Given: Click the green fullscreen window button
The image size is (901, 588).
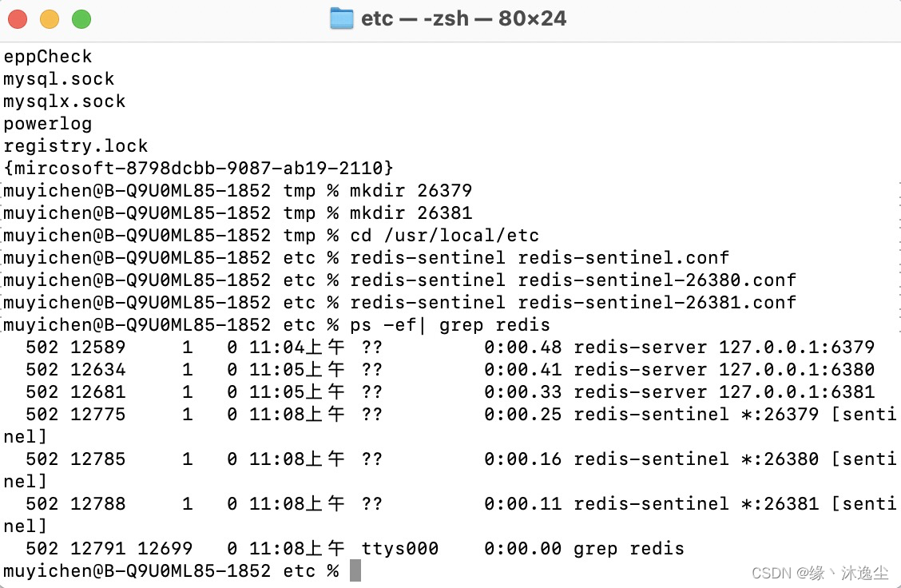Looking at the screenshot, I should click(x=81, y=19).
